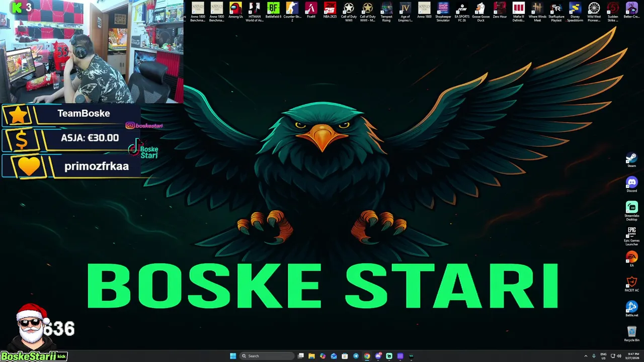Screen dimensions: 644x362
Task: Switch to Discord in the taskbar
Action: pyautogui.click(x=378, y=356)
